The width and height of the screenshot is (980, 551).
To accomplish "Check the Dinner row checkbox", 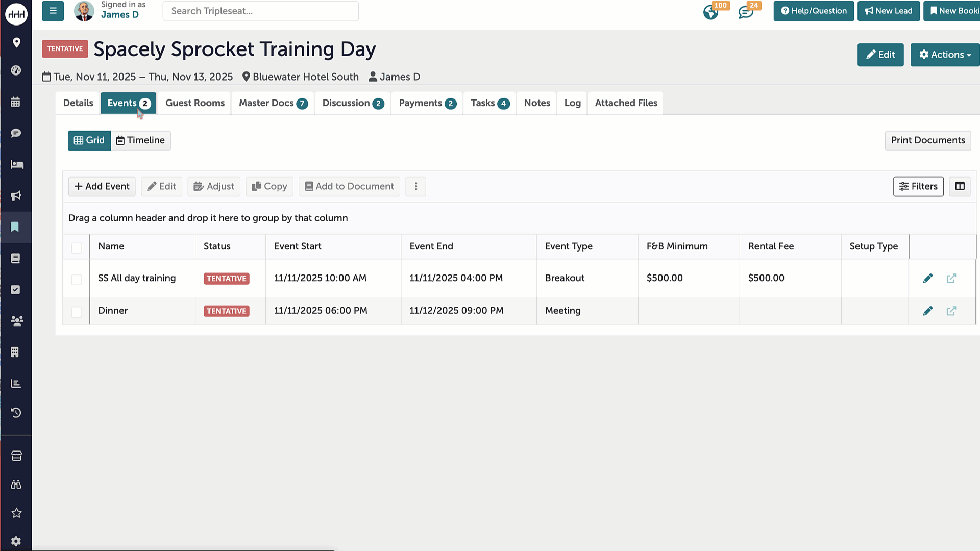I will 77,312.
